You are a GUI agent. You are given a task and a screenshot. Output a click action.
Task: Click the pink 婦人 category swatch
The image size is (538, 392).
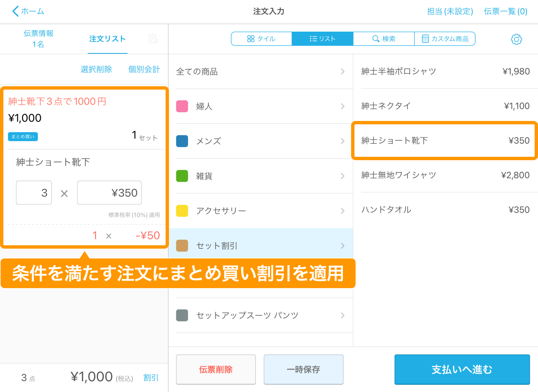(x=182, y=106)
